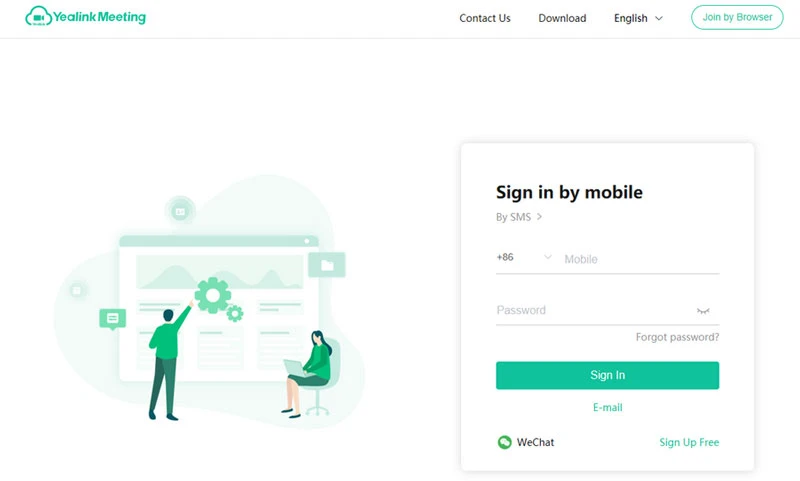Click the green Sign In button
Image resolution: width=800 pixels, height=481 pixels.
click(x=607, y=375)
